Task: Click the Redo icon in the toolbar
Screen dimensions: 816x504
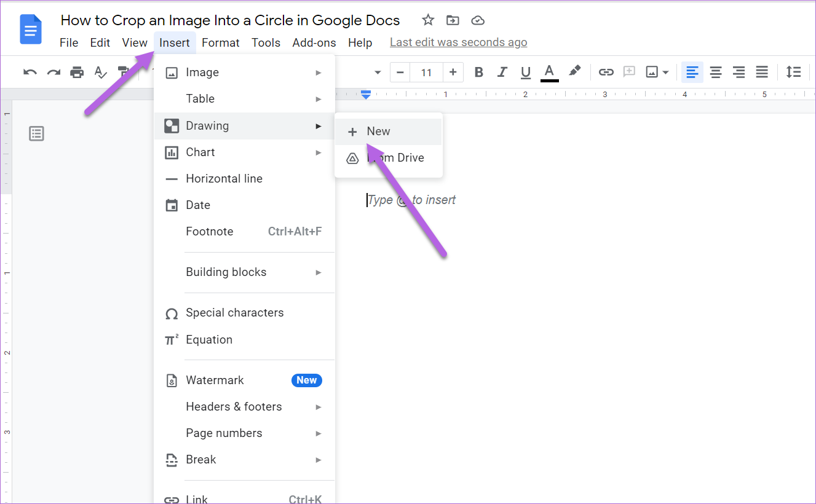Action: [53, 72]
